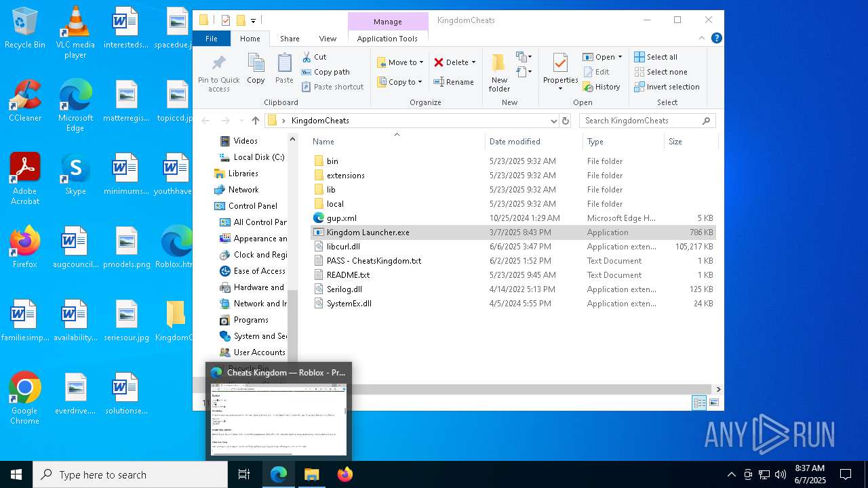This screenshot has width=868, height=488.
Task: Open the Copy to dropdown
Action: (399, 82)
